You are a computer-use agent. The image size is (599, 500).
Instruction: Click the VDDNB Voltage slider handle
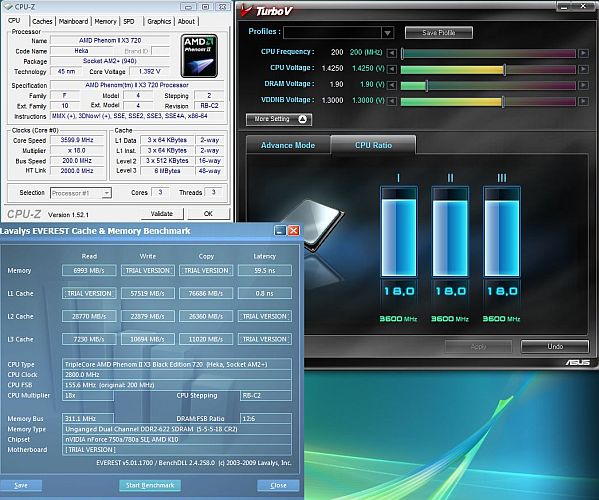point(503,101)
